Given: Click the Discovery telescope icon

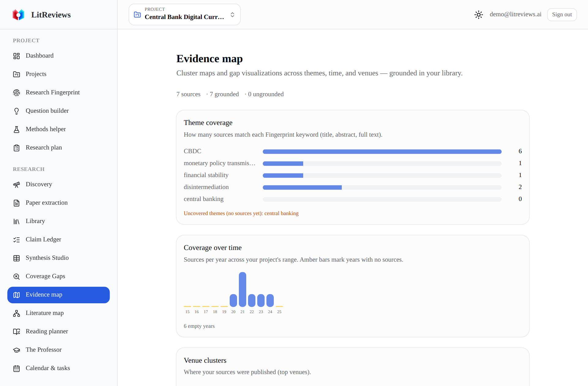Looking at the screenshot, I should click(17, 184).
